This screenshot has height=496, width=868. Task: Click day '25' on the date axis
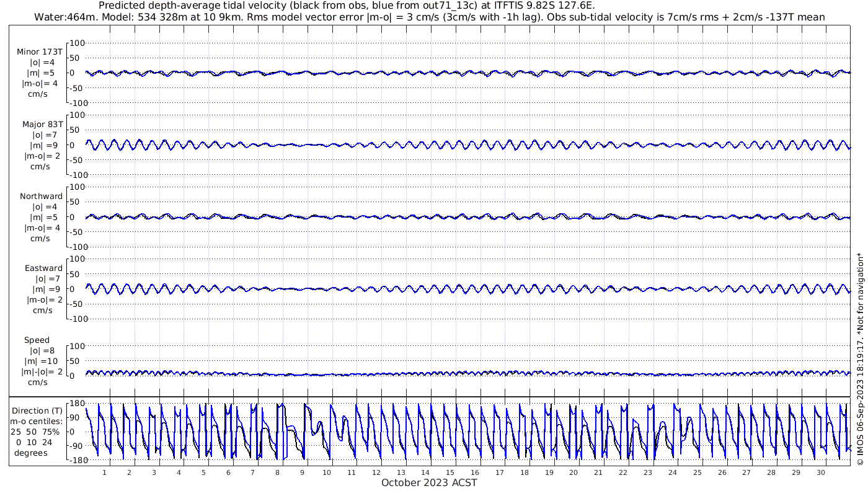click(697, 472)
